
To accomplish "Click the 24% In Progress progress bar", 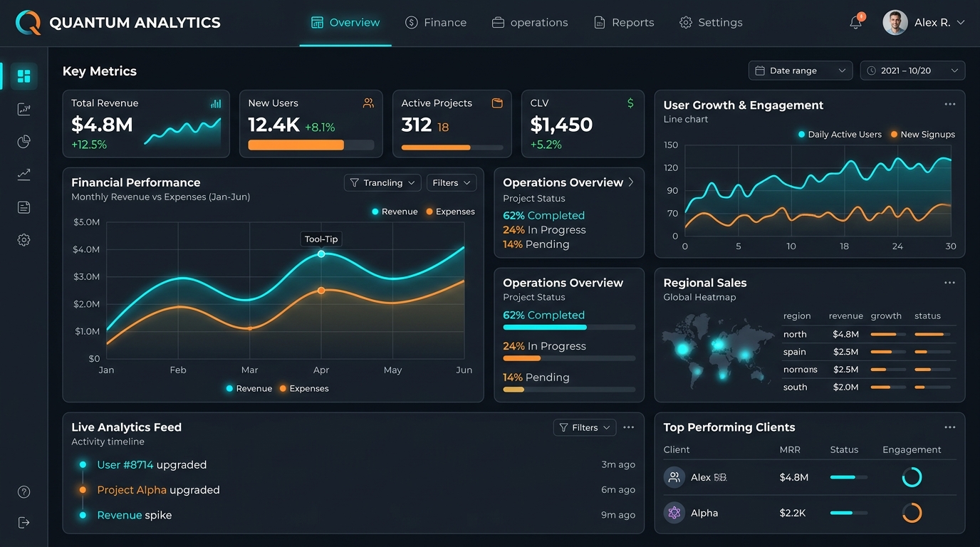I will click(569, 358).
